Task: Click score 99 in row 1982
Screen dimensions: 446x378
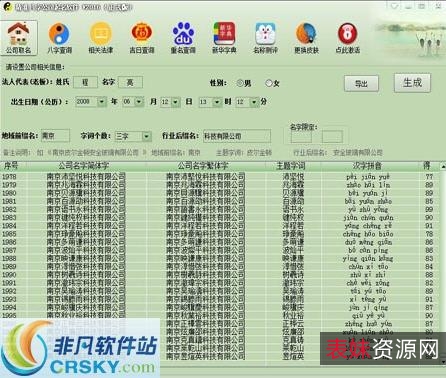Action: 429,209
